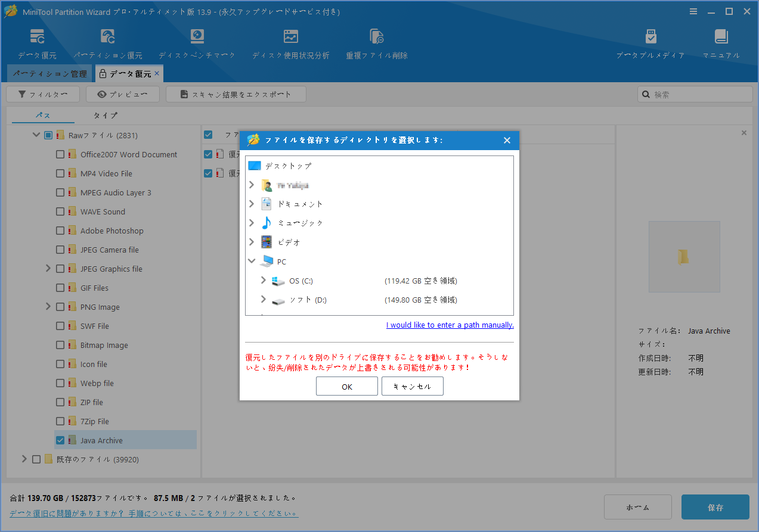This screenshot has height=532, width=759.
Task: Click the folder thumbnail in preview pane
Action: [684, 257]
